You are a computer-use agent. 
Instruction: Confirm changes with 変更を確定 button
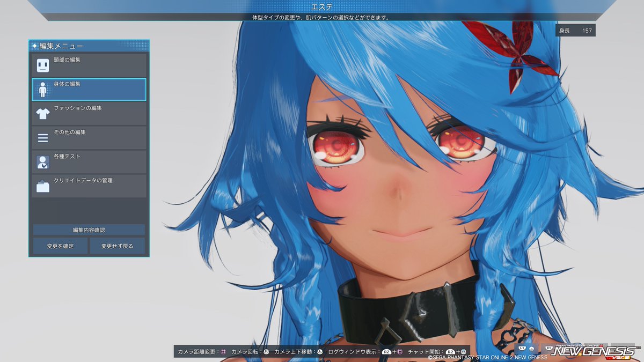[60, 246]
